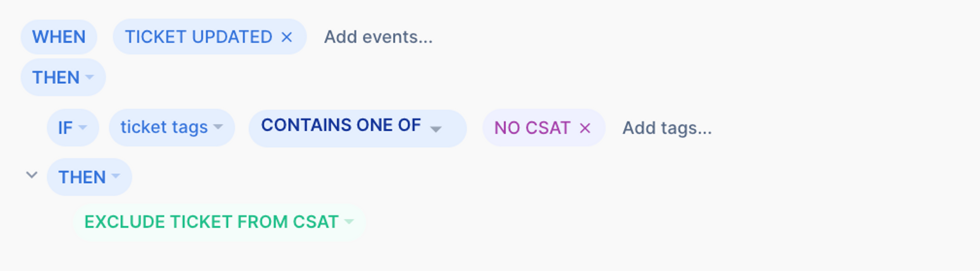Click the WHEN rule label
980x271 pixels.
59,37
